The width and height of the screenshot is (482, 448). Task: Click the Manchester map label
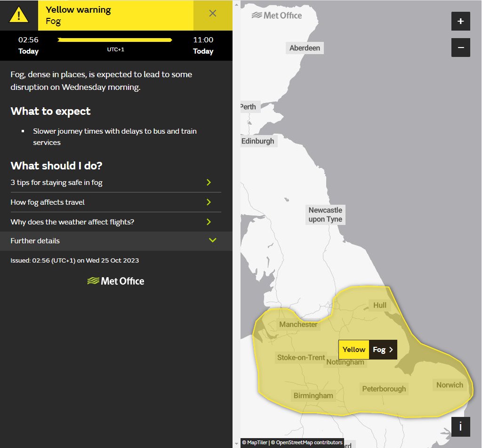coord(298,325)
